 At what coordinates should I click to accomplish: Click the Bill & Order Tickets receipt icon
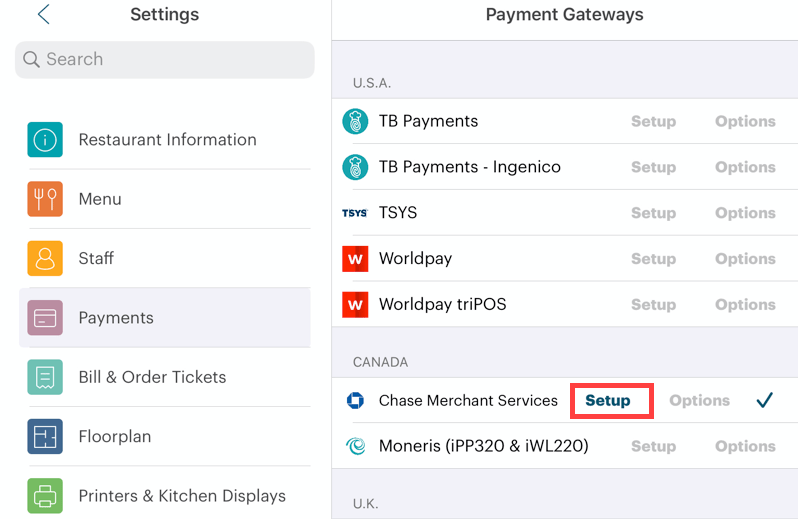click(x=45, y=377)
